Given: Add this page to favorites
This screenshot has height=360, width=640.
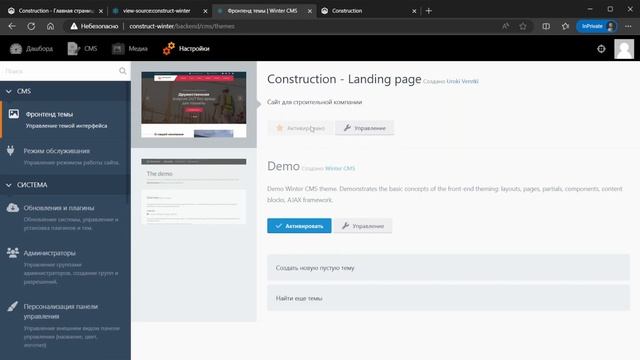Looking at the screenshot, I should tap(523, 26).
